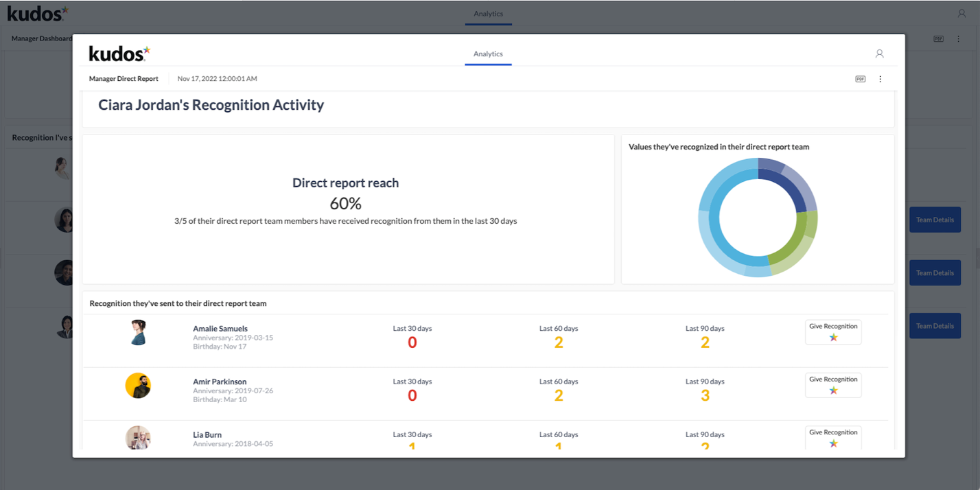Click Anniversary: 2019-03-15 under Amalie Samuels
The width and height of the screenshot is (980, 490).
point(233,338)
